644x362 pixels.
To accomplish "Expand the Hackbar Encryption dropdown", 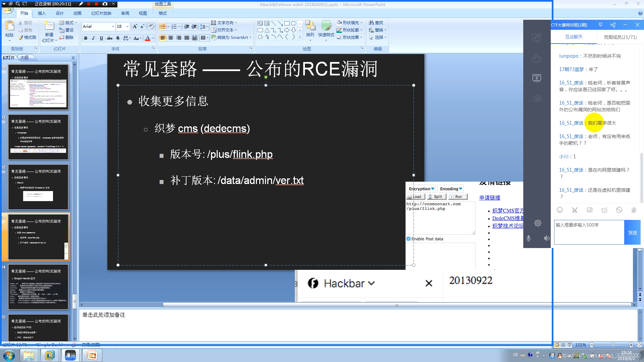I will pyautogui.click(x=421, y=189).
